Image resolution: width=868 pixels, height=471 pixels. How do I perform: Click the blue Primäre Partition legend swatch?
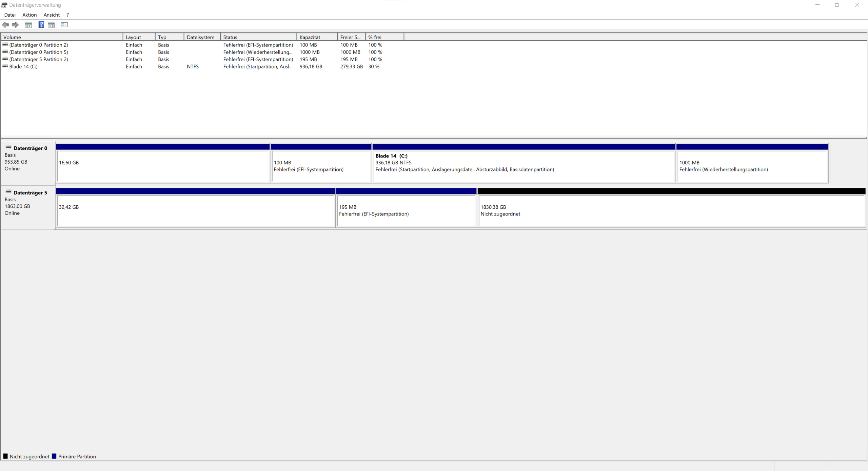pos(54,456)
